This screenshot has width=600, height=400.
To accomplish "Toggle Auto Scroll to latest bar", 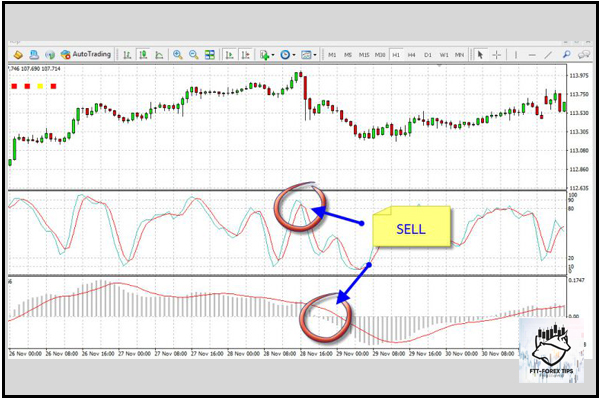I will 230,55.
